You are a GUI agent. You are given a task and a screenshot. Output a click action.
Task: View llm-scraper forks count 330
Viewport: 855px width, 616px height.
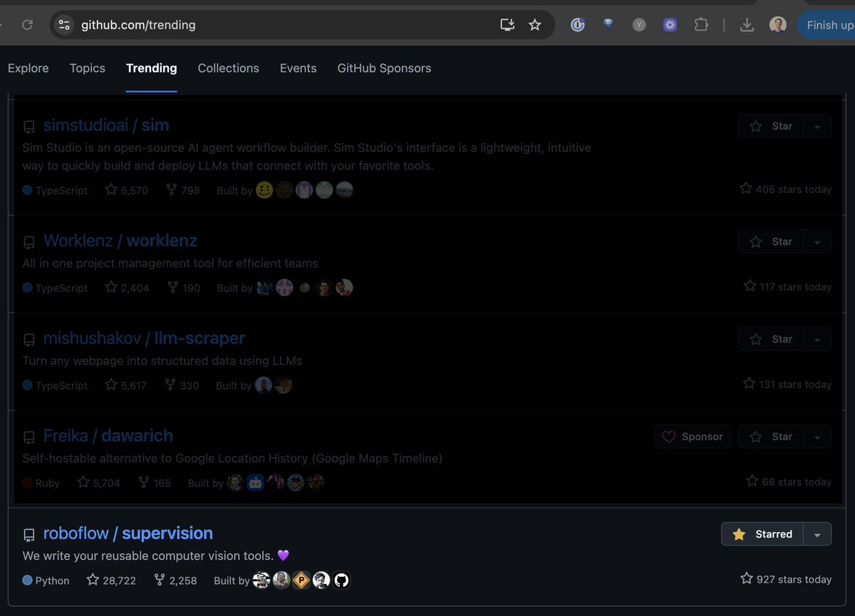tap(182, 385)
